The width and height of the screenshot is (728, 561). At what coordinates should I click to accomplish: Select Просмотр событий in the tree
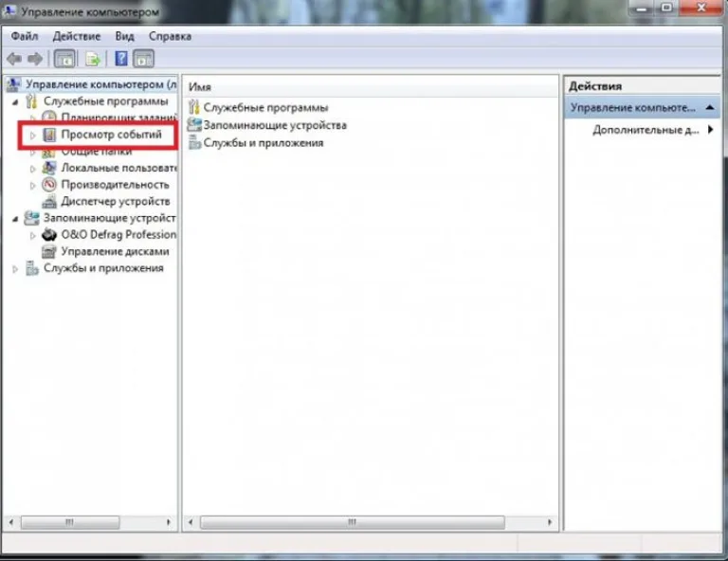[112, 135]
